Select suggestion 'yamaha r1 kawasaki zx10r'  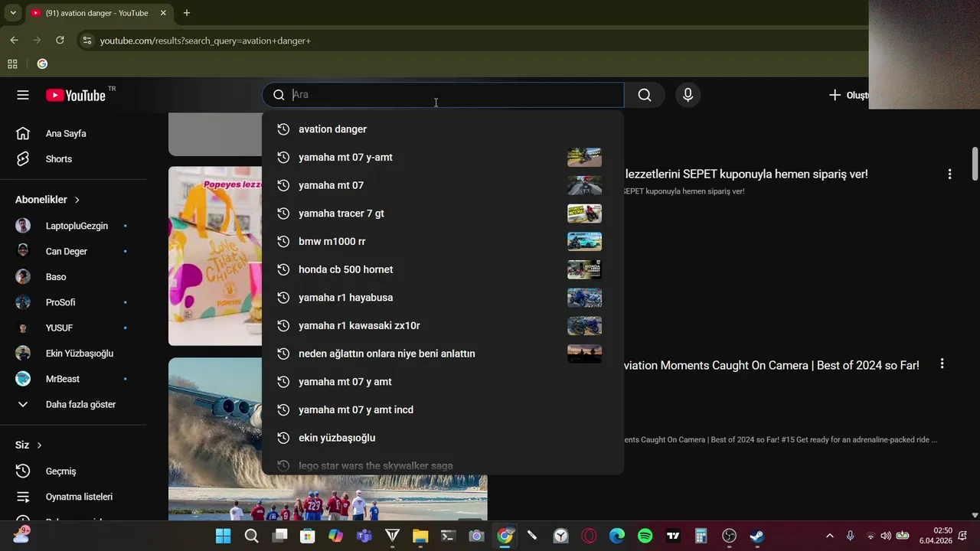[443, 325]
